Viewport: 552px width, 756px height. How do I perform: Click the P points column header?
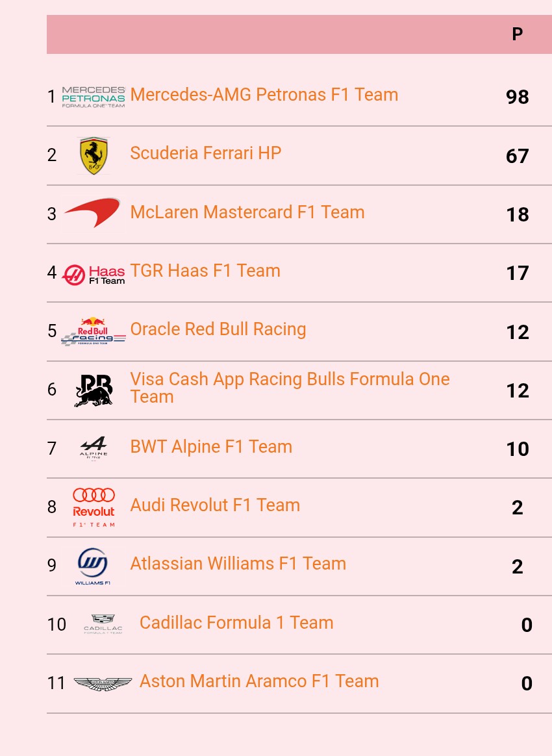(x=517, y=34)
